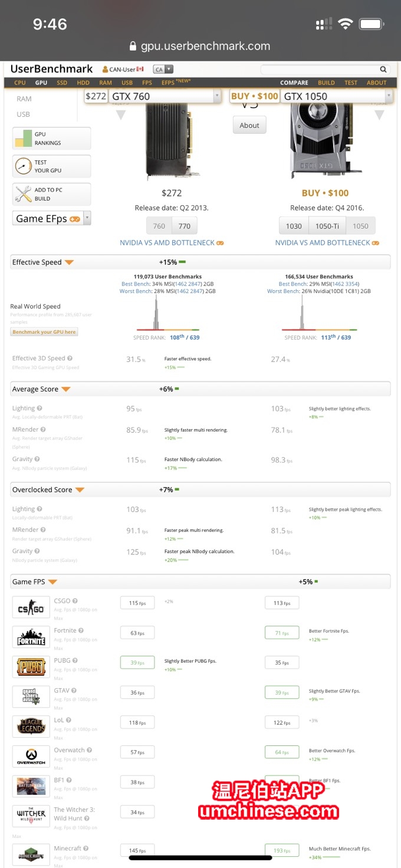Select the 1030 comparison button

click(x=294, y=226)
